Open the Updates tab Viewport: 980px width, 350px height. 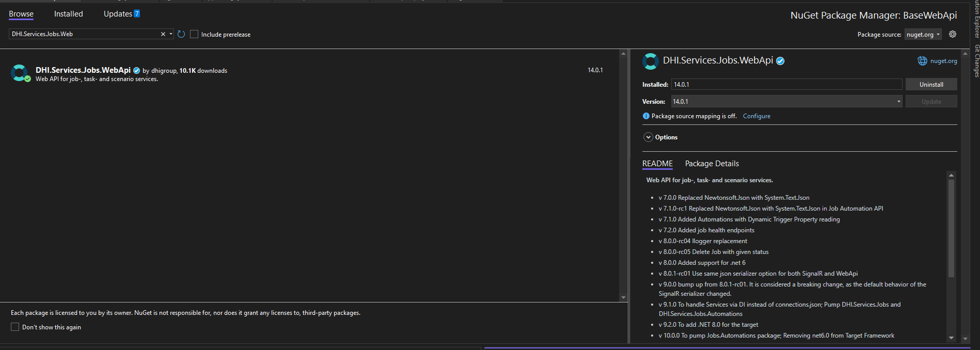[118, 14]
